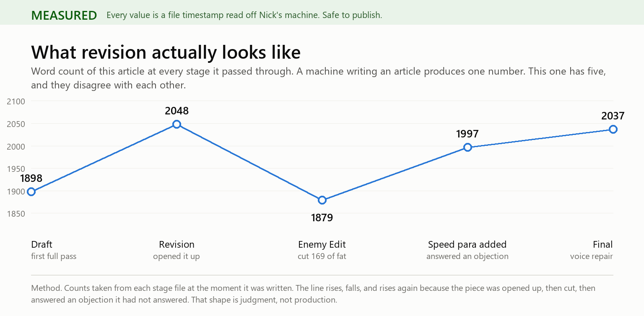Click the 'cut 169 of fat' caption
644x316 pixels.
(x=322, y=256)
